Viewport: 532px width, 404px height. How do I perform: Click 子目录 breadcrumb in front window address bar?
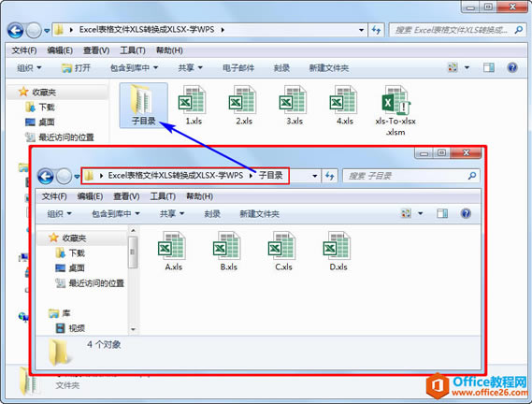(270, 175)
